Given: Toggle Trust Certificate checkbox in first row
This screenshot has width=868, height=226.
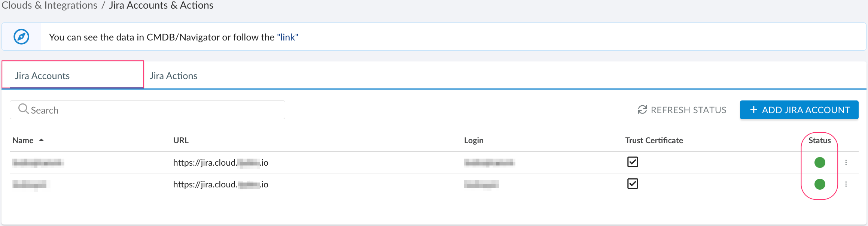Looking at the screenshot, I should (633, 162).
